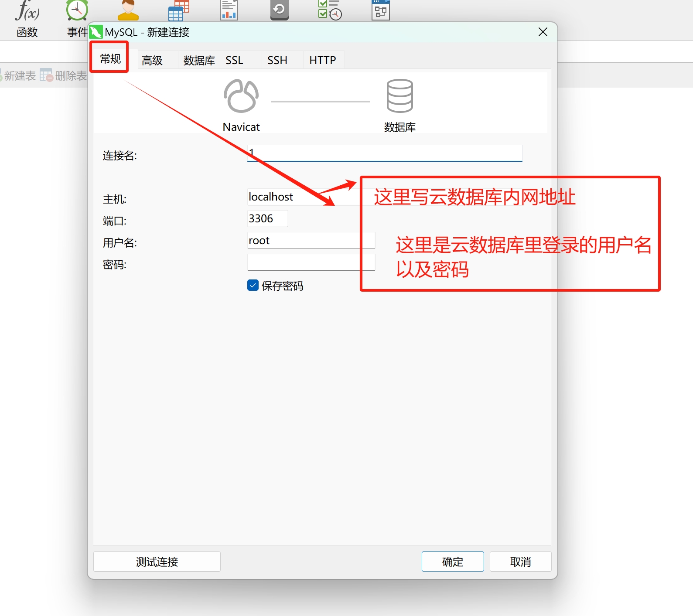Close the MySQL 新建连接 dialog

point(543,32)
